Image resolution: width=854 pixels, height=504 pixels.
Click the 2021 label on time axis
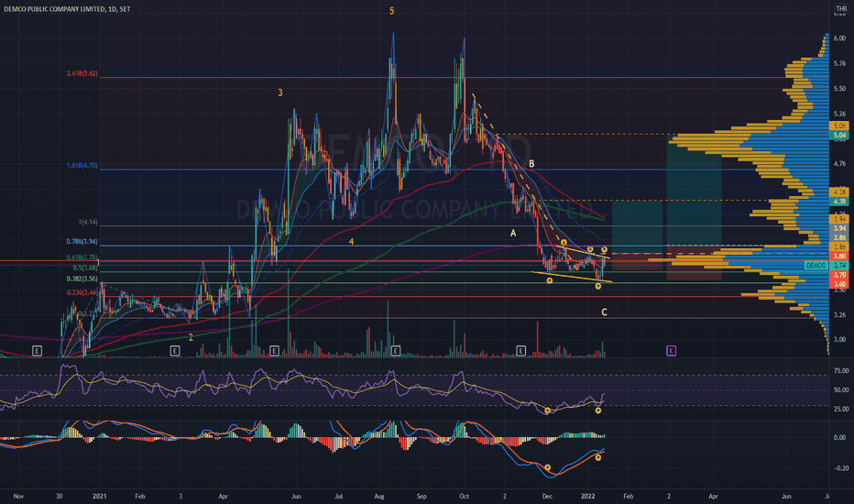(x=100, y=497)
